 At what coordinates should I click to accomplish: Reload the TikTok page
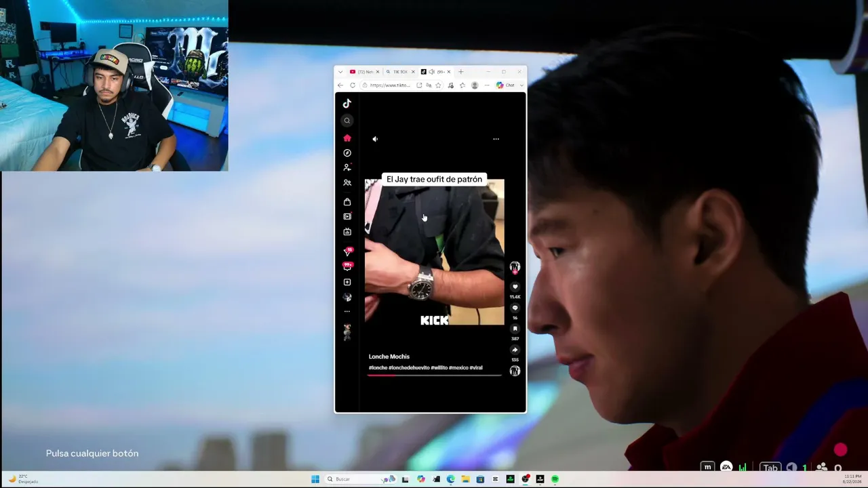[x=353, y=85]
